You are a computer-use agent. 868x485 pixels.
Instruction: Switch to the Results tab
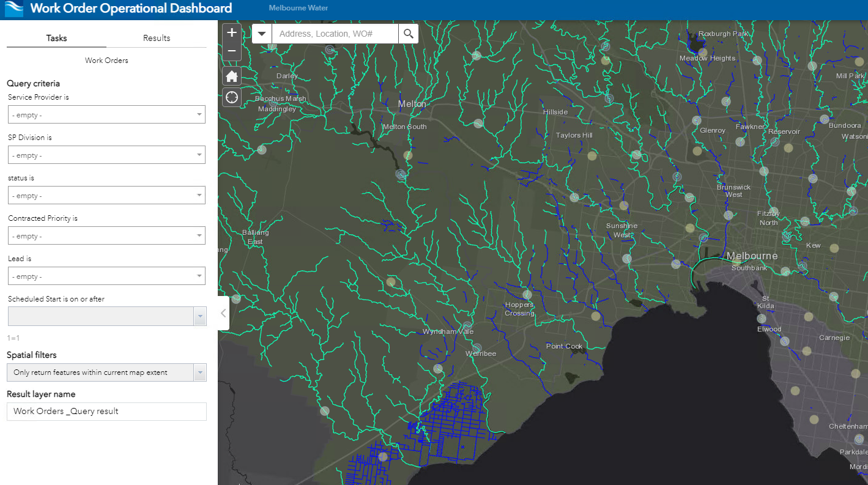(x=156, y=38)
